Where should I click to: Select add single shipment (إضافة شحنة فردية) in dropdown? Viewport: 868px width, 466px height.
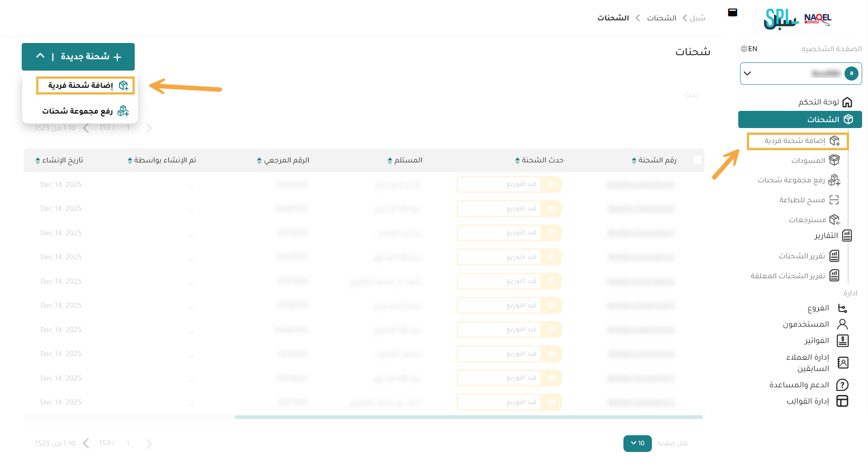pyautogui.click(x=85, y=86)
